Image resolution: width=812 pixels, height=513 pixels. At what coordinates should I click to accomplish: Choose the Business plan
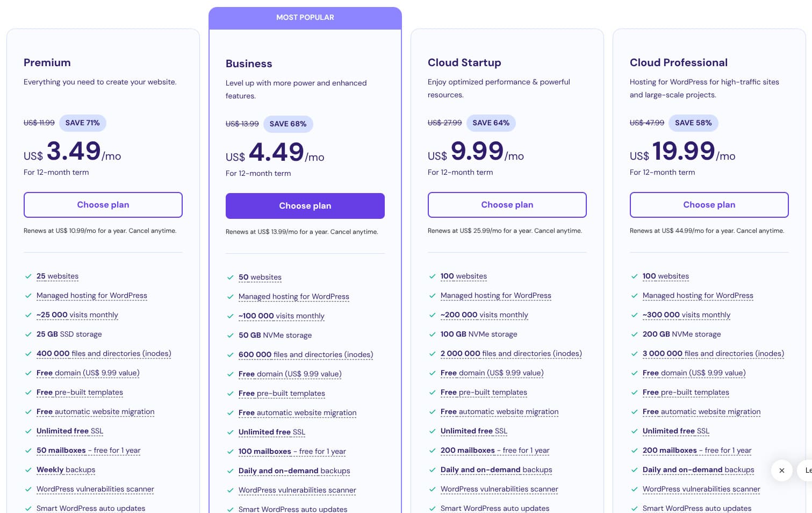point(305,206)
